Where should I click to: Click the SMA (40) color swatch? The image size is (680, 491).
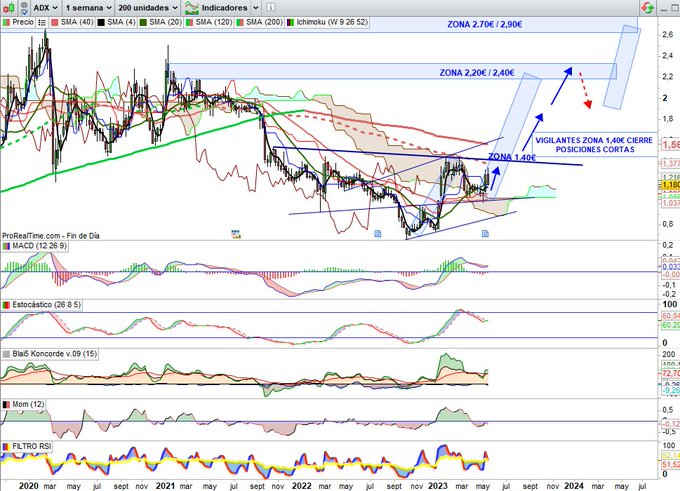point(55,22)
